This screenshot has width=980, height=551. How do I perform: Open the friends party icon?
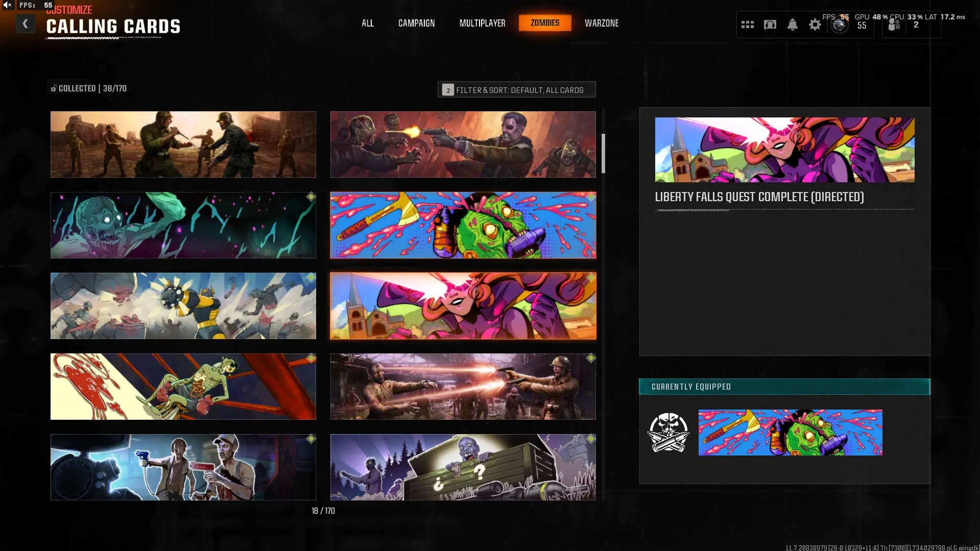pos(894,25)
